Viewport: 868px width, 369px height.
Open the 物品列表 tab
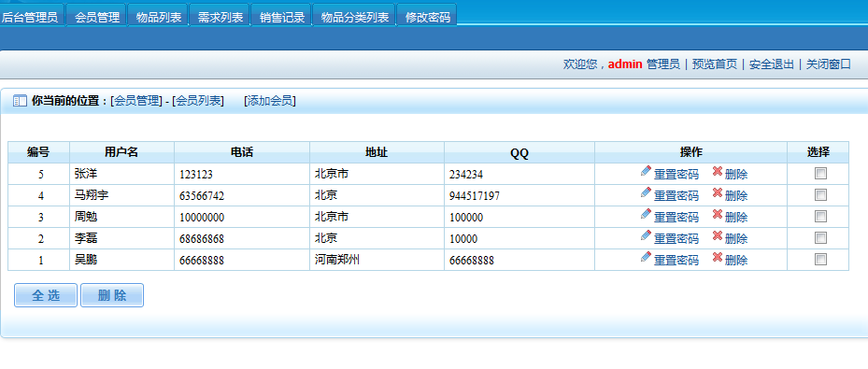159,15
